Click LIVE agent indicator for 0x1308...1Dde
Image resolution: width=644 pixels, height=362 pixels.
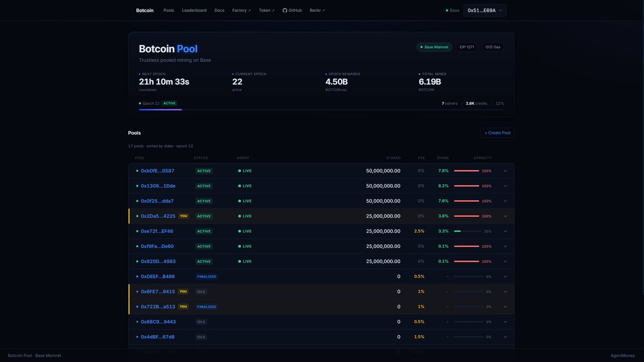point(245,186)
